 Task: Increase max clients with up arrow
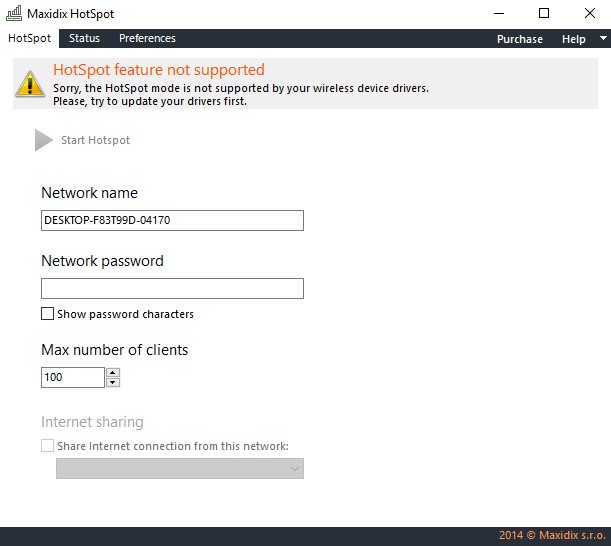(x=113, y=373)
